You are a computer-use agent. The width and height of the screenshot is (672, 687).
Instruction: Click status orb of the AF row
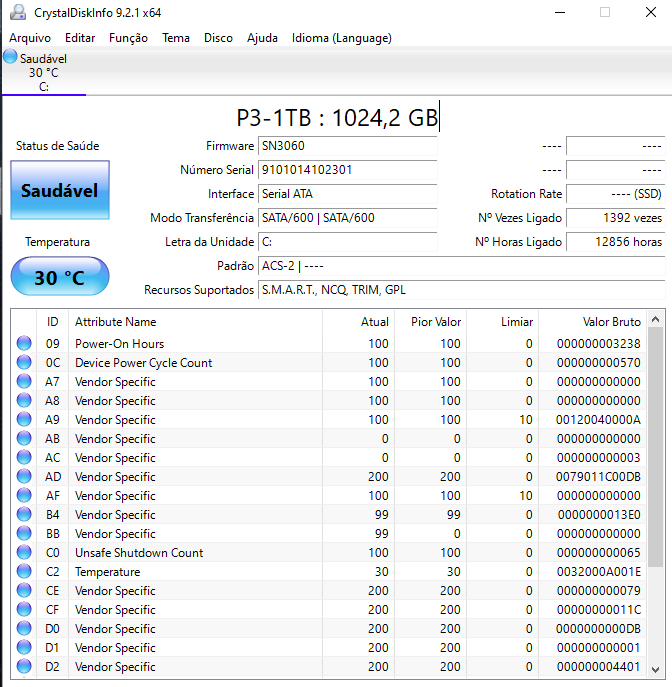(x=24, y=496)
